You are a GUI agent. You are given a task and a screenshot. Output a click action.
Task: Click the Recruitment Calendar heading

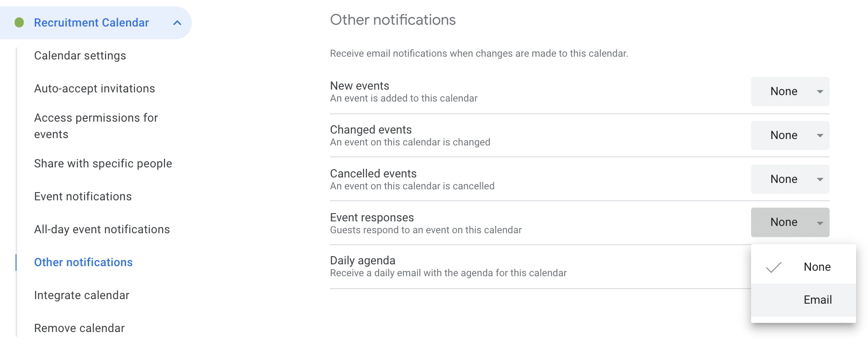tap(91, 22)
